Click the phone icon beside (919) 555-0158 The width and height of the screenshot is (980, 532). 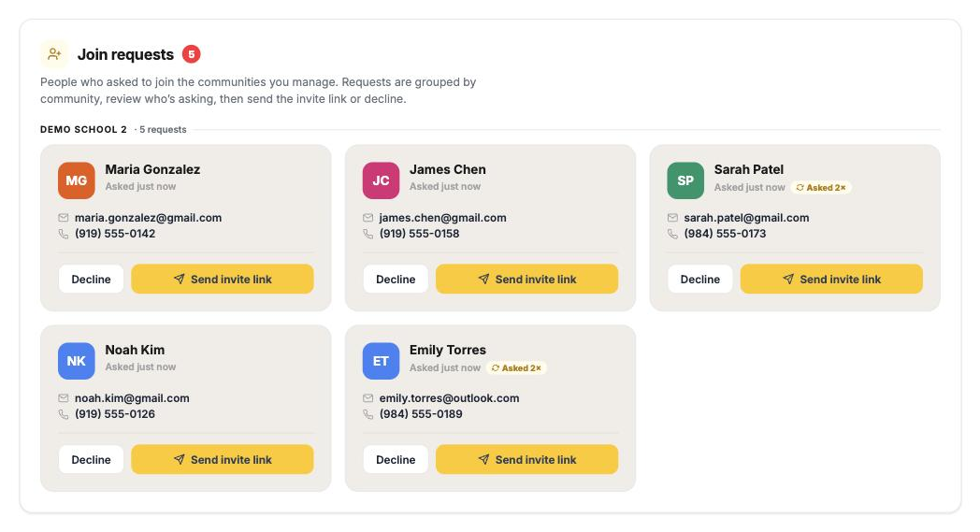point(367,234)
